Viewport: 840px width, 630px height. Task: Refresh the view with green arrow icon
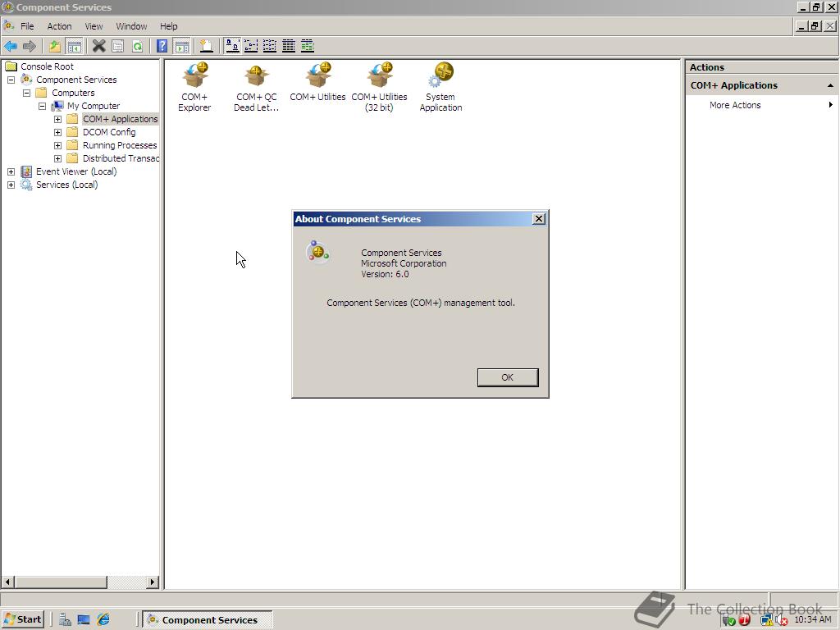[x=138, y=46]
